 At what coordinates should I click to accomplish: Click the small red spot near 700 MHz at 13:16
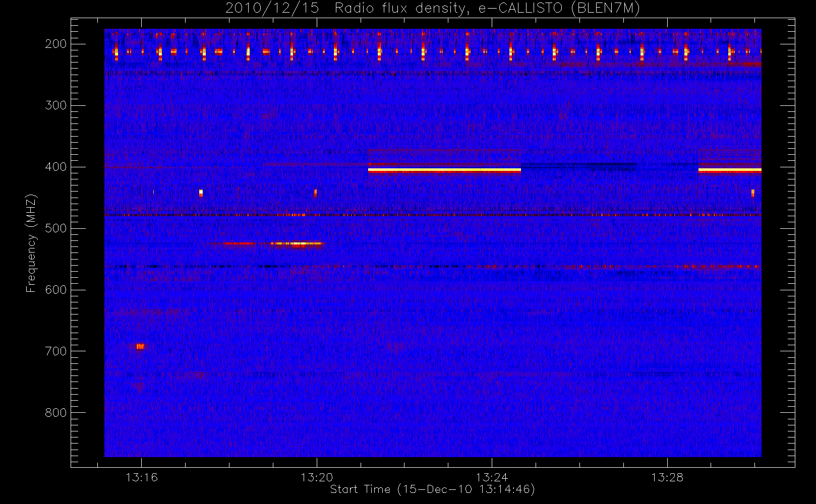140,346
